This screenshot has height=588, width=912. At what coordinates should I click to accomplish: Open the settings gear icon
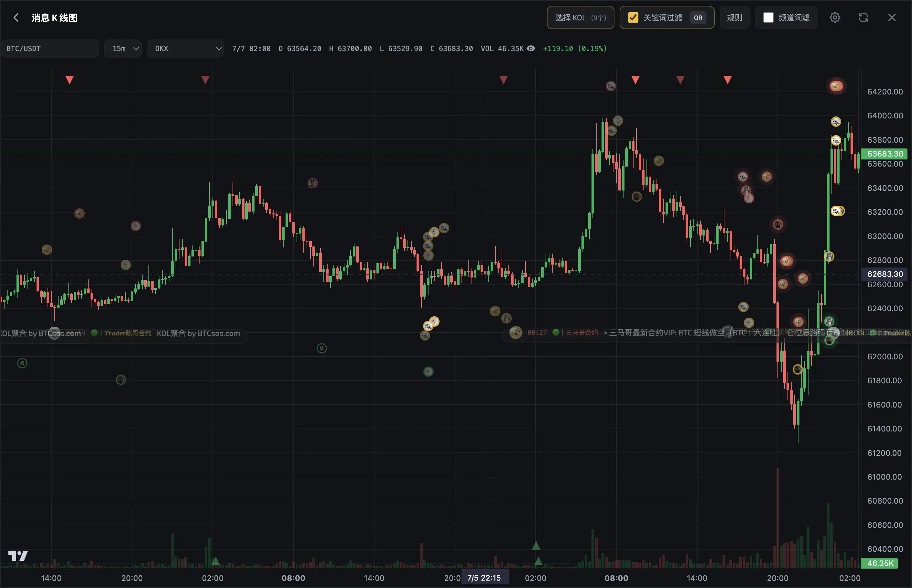(x=835, y=17)
